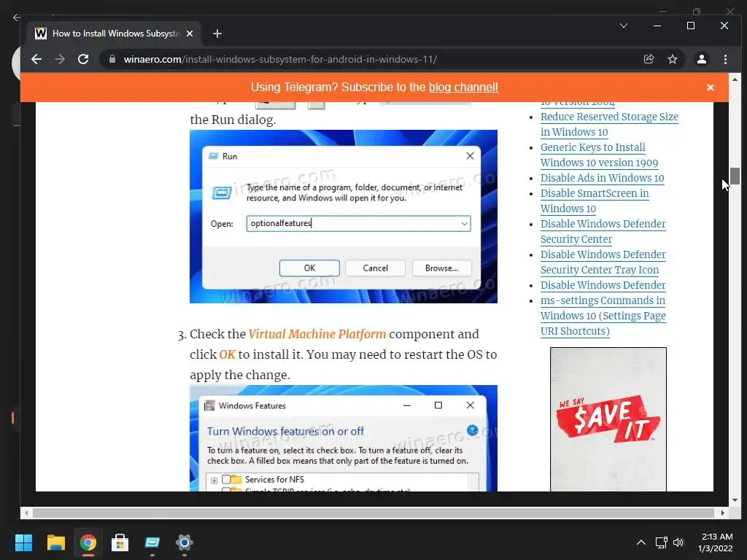This screenshot has width=747, height=560.
Task: Click the Run app taskbar icon
Action: click(x=152, y=542)
